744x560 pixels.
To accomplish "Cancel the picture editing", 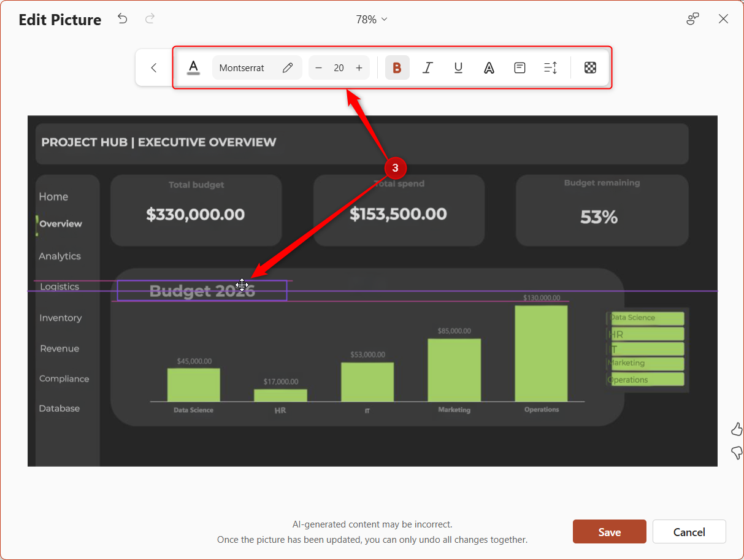I will pyautogui.click(x=689, y=532).
